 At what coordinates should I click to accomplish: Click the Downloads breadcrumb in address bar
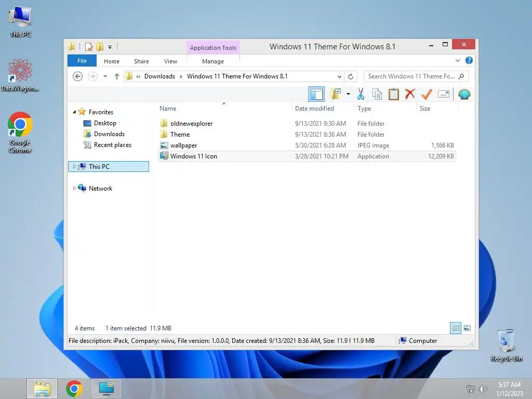coord(160,76)
